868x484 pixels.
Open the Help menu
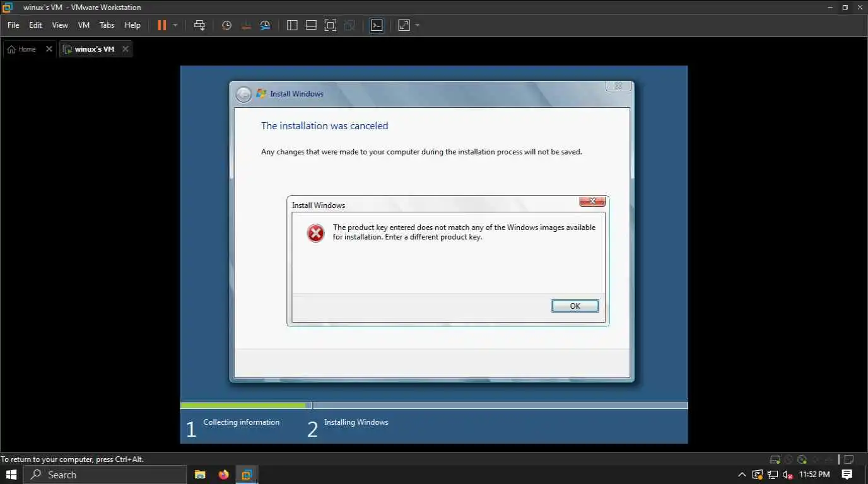point(132,25)
